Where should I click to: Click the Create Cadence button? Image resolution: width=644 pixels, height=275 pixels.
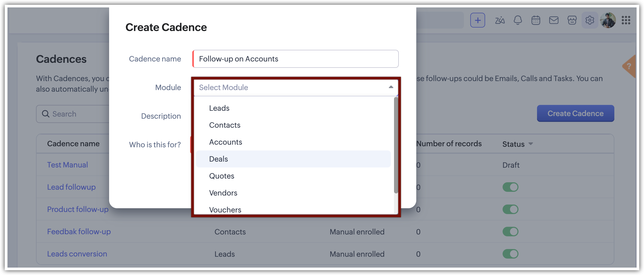coord(575,113)
